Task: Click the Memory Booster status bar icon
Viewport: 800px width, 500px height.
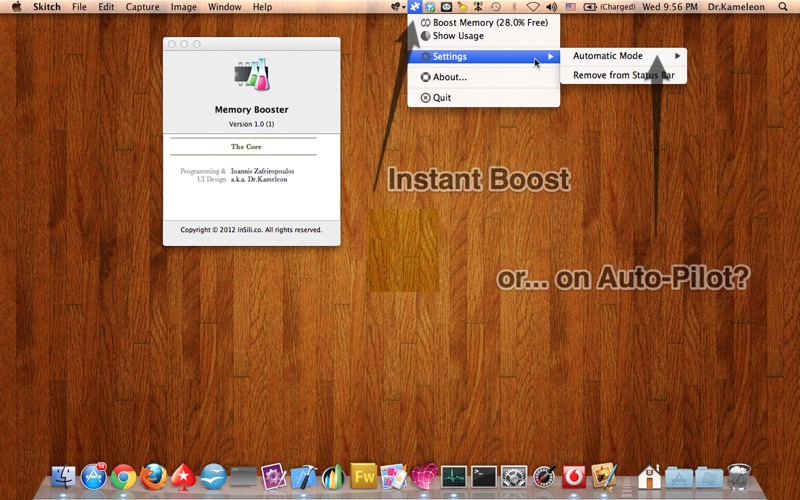Action: click(x=414, y=7)
